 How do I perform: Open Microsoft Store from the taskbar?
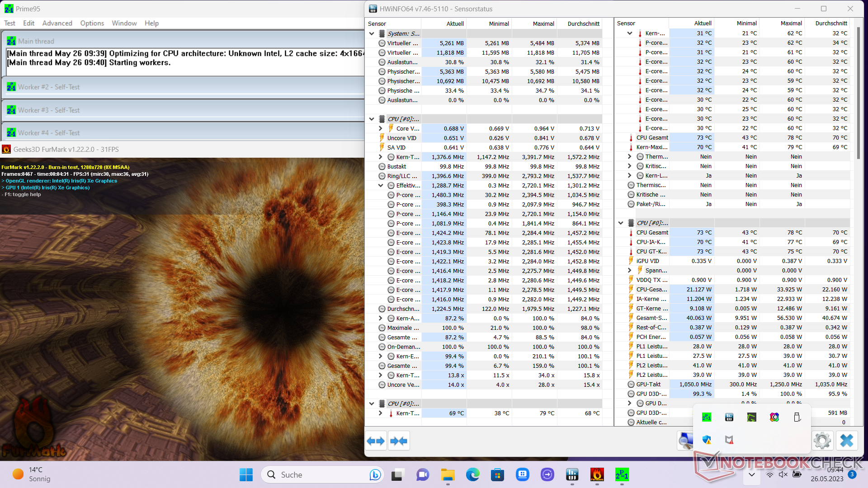coord(498,474)
